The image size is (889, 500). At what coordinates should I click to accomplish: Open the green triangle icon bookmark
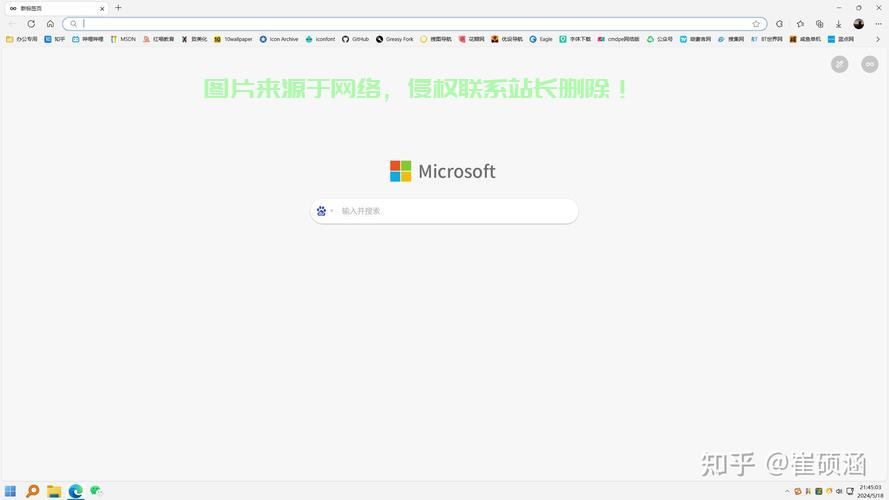(x=660, y=39)
